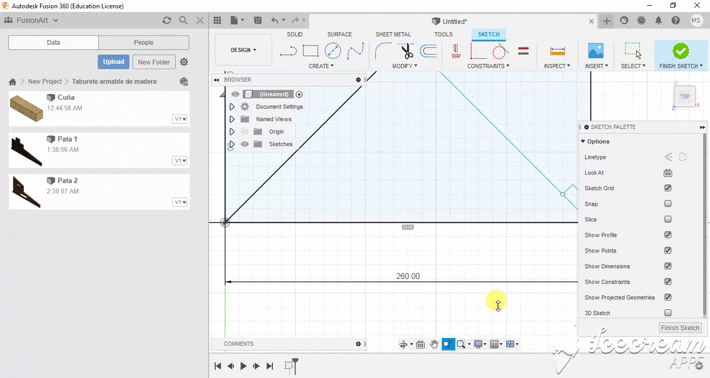Select the Offset modify tool
The height and width of the screenshot is (378, 710).
click(x=428, y=51)
